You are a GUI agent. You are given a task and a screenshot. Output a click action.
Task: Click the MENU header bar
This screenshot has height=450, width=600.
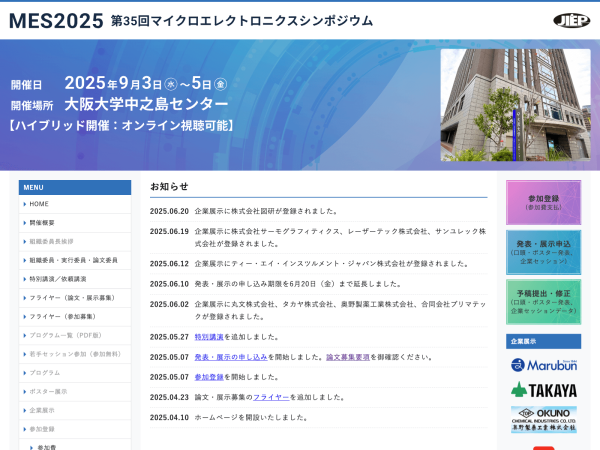pyautogui.click(x=75, y=188)
